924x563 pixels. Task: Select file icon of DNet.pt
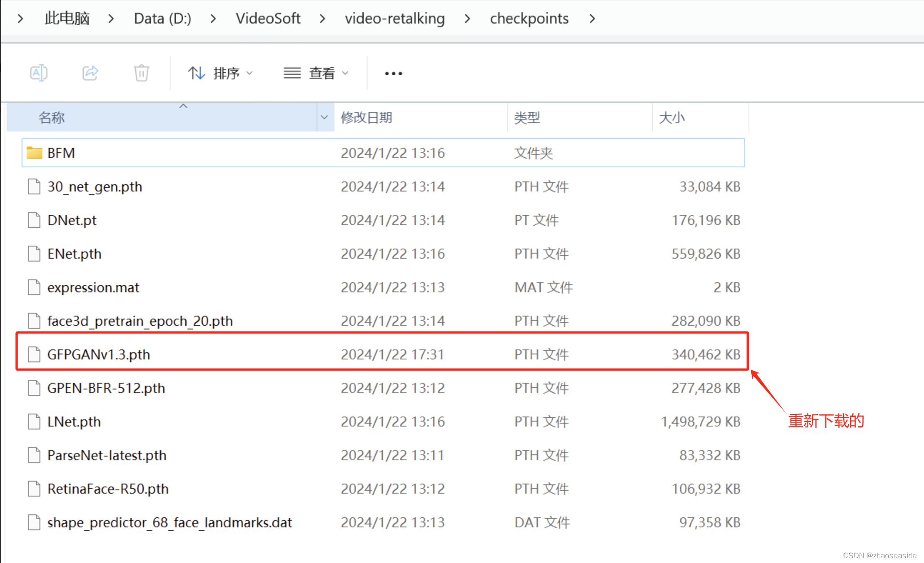(x=34, y=220)
